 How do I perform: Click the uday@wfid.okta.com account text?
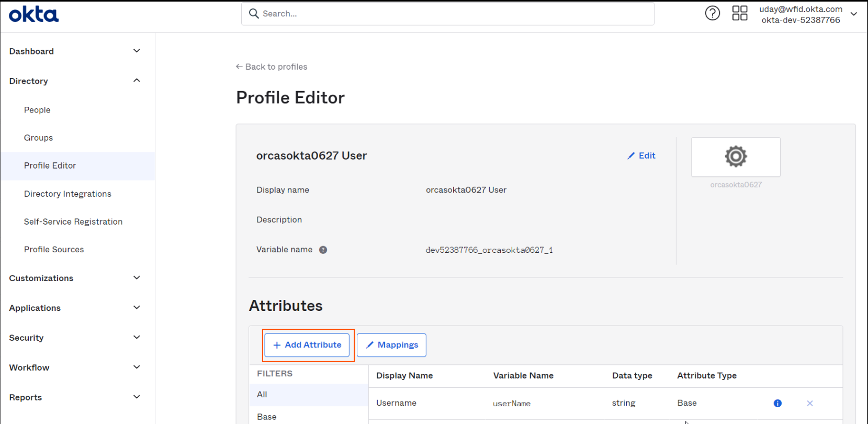[801, 9]
